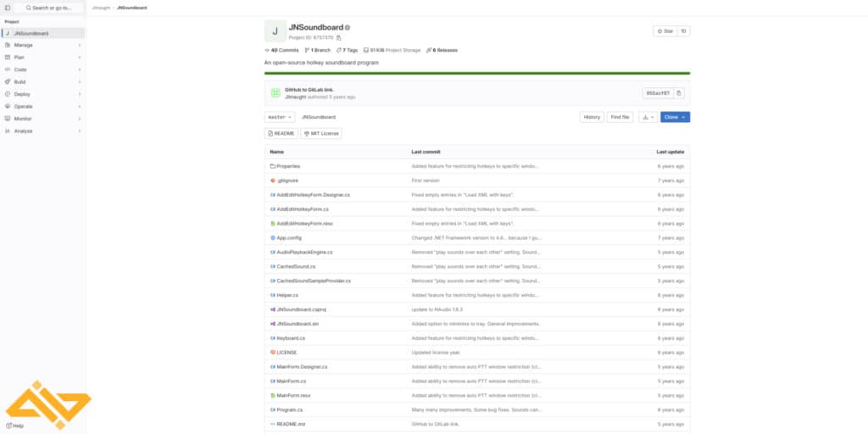The width and height of the screenshot is (868, 434).
Task: Open AudioPlaybackEngine.cs file
Action: point(304,253)
